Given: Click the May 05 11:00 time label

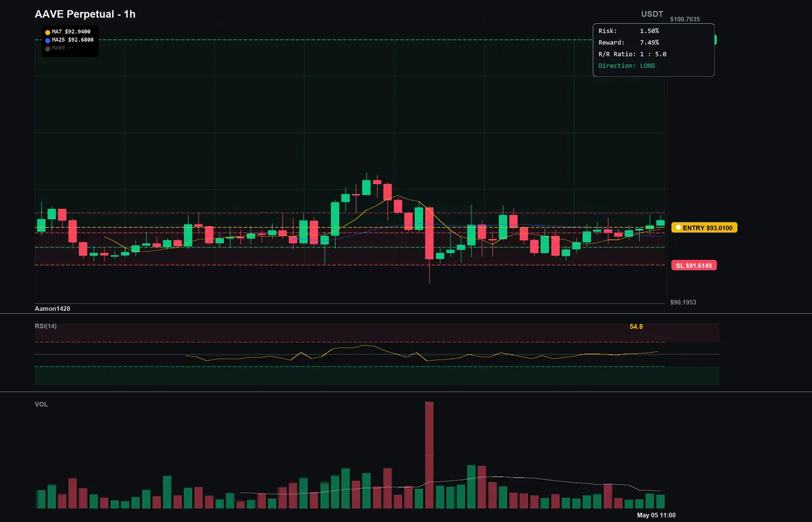Looking at the screenshot, I should click(656, 515).
